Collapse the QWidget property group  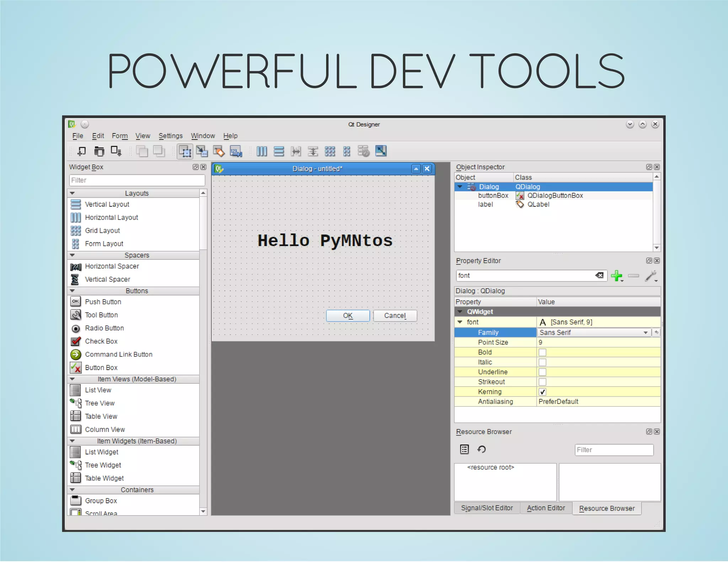click(460, 312)
